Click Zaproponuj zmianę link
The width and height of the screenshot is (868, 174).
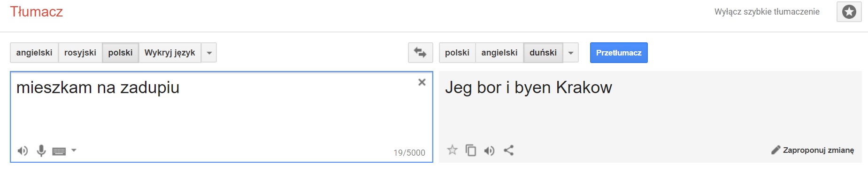tap(813, 150)
